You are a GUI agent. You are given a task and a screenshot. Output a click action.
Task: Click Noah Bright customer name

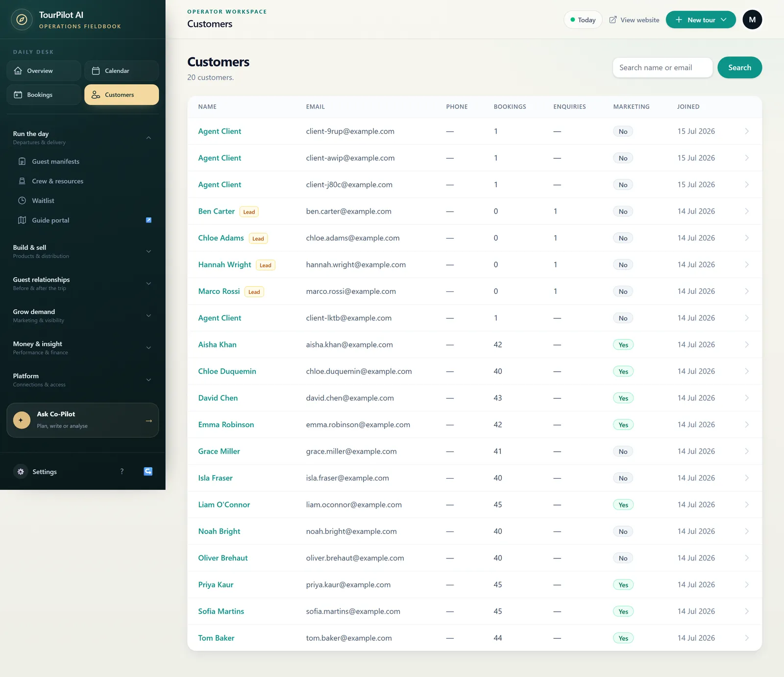click(219, 531)
